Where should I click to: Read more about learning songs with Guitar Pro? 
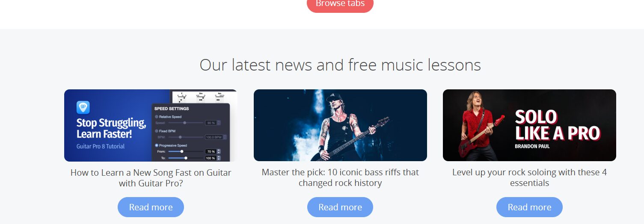[x=151, y=207]
